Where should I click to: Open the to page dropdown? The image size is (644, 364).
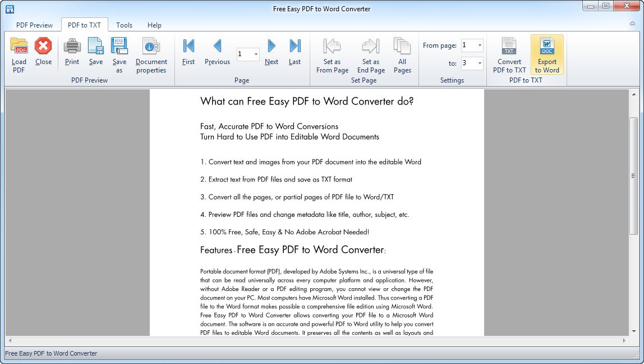(480, 63)
